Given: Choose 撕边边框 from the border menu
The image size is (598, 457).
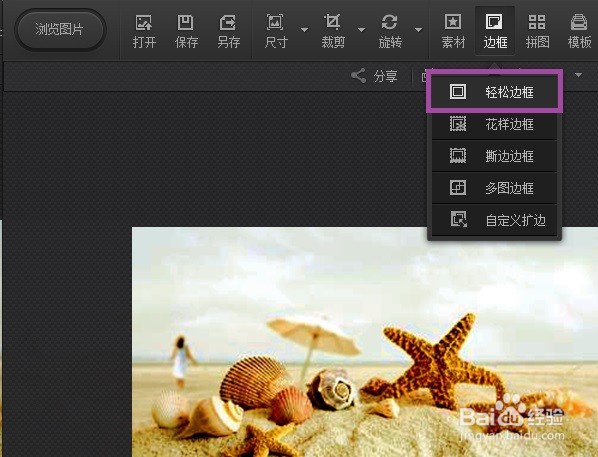Looking at the screenshot, I should pyautogui.click(x=494, y=156).
